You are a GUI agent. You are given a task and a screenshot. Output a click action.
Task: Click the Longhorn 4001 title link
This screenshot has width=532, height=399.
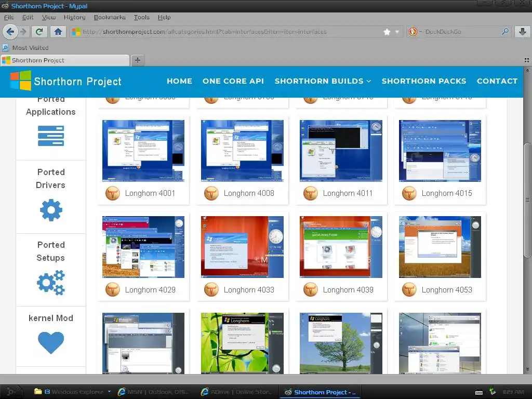(150, 193)
